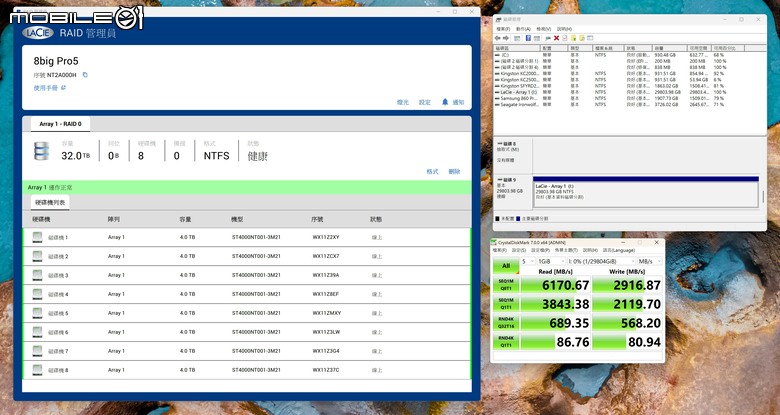This screenshot has width=780, height=415.
Task: Click the All button in CrystalDiskMark
Action: pos(505,266)
